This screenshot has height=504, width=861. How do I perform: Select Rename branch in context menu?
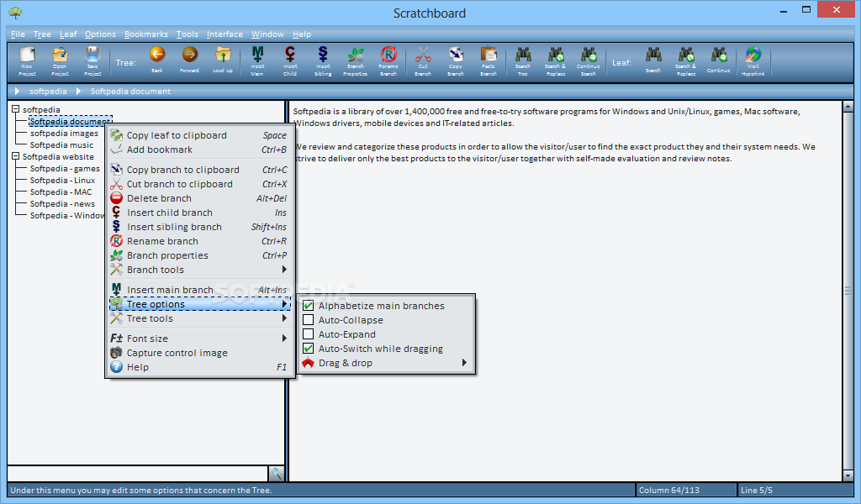(199, 241)
